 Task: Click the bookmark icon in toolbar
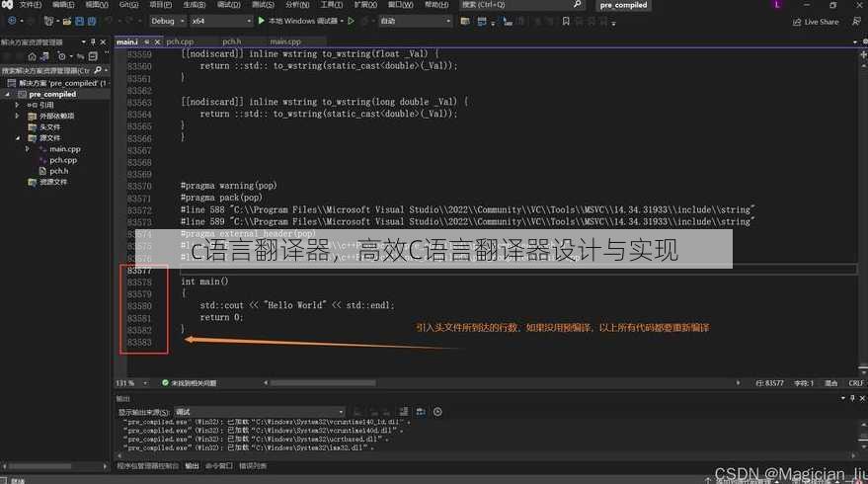pyautogui.click(x=566, y=22)
